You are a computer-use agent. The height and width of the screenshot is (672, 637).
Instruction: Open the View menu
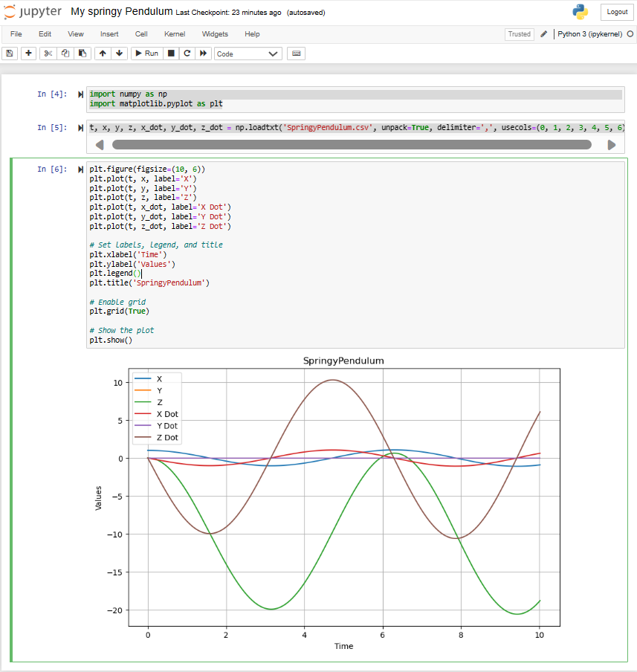pos(76,34)
